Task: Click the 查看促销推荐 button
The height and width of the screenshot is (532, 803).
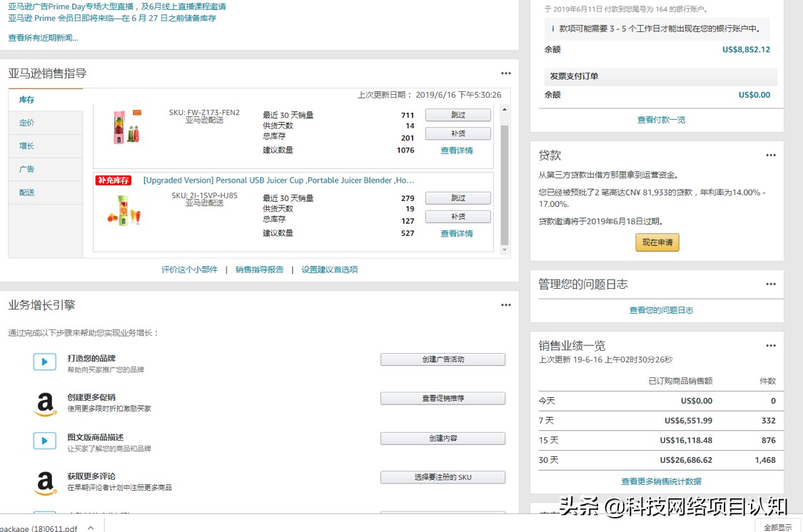Action: point(443,399)
